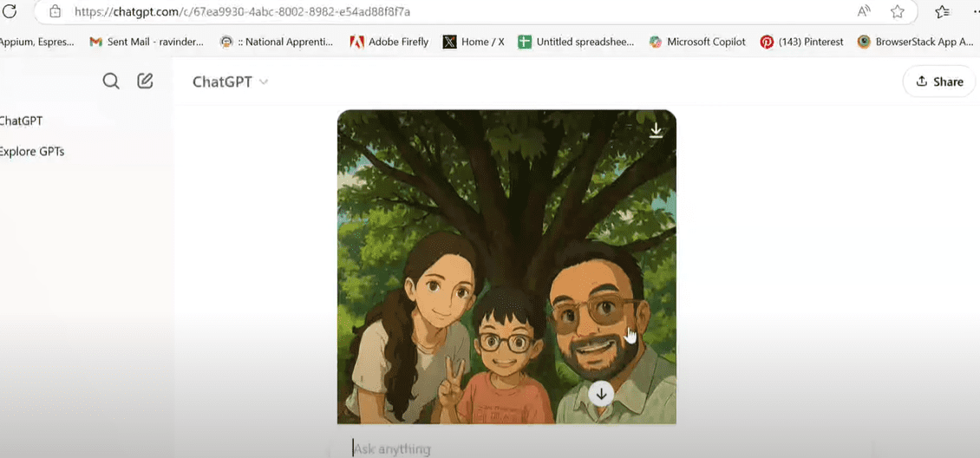The width and height of the screenshot is (980, 458).
Task: Start a new chat with pencil icon
Action: pyautogui.click(x=145, y=81)
